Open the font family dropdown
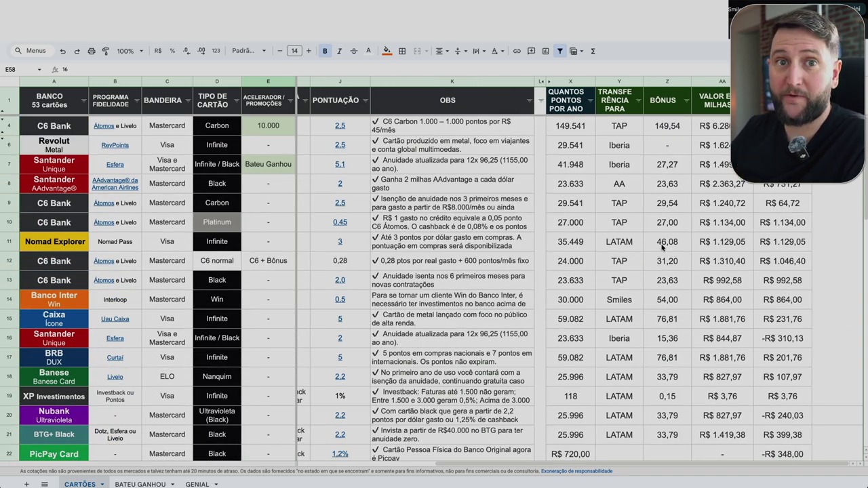Screen dimensions: 868x488 [x=249, y=51]
